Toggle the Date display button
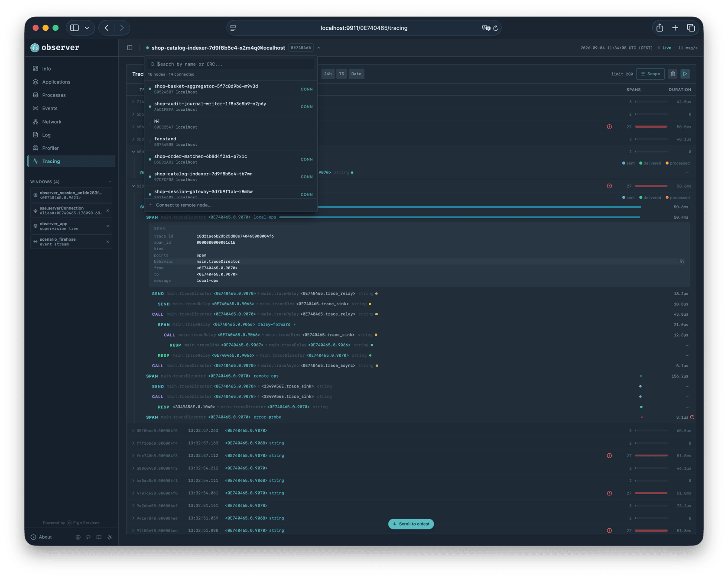Screen dimensions: 728x578 pos(356,74)
